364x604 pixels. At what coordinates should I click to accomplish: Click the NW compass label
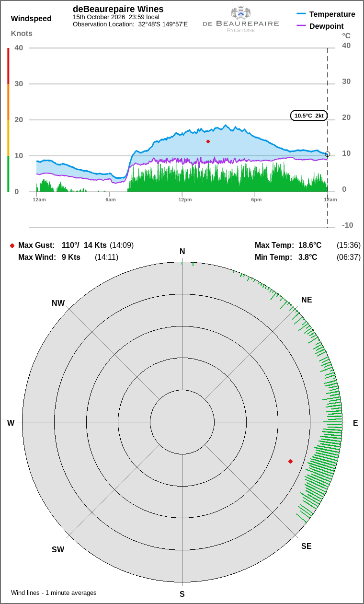coord(58,303)
